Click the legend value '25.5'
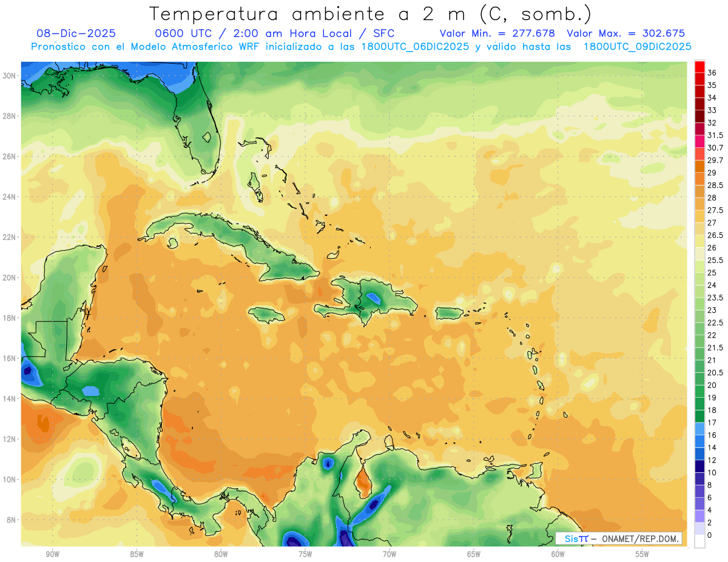 pos(715,260)
